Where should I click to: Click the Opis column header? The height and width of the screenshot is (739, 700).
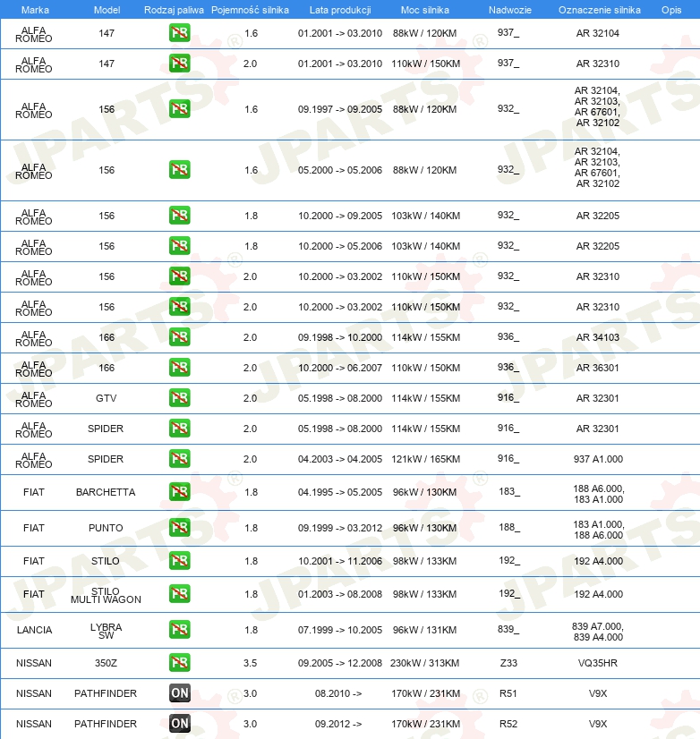671,10
